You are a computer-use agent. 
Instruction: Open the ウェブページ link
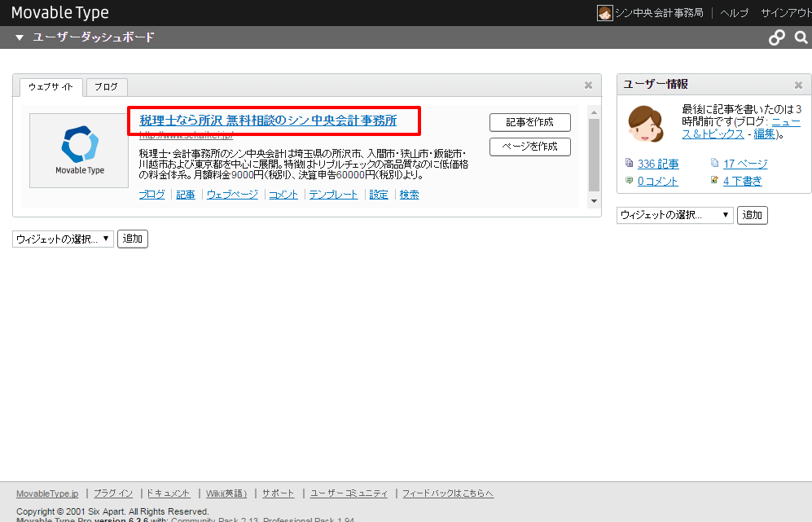(x=232, y=194)
